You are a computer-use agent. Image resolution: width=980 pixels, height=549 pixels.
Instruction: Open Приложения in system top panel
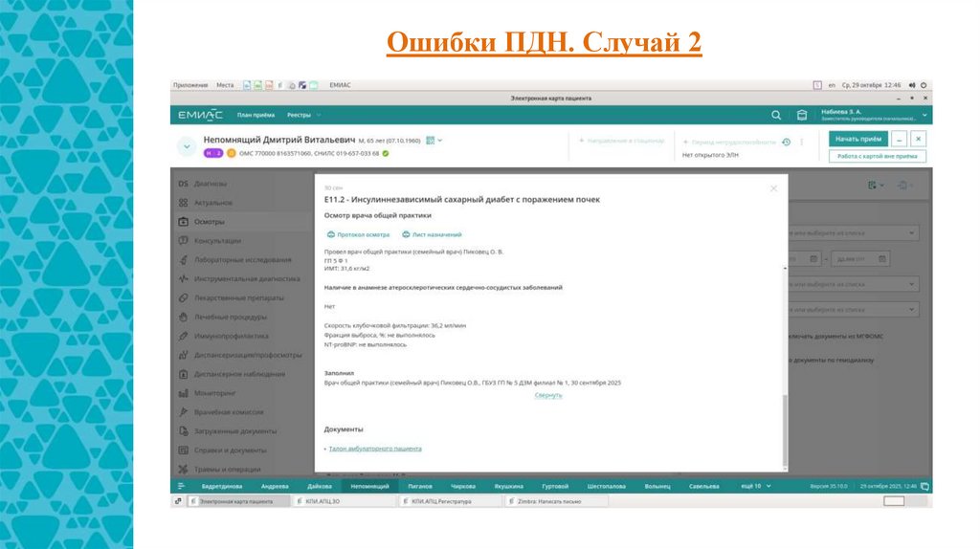[190, 85]
